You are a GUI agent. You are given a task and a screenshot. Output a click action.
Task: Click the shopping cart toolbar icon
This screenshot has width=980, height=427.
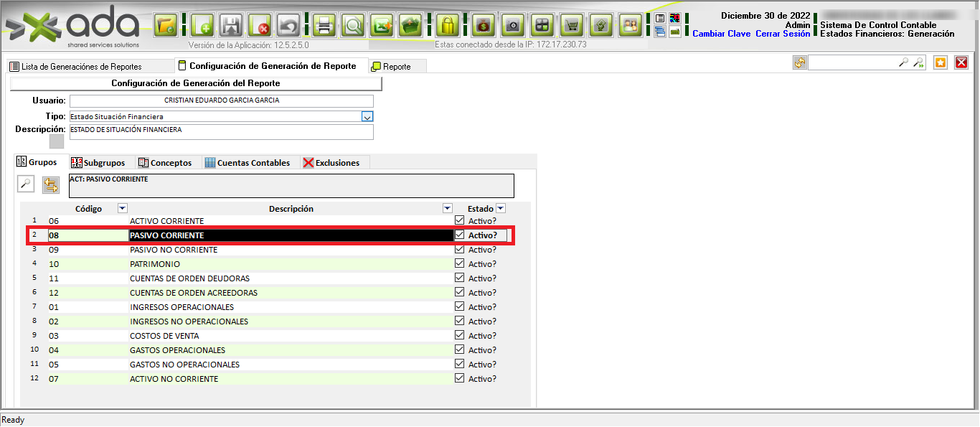coord(571,27)
